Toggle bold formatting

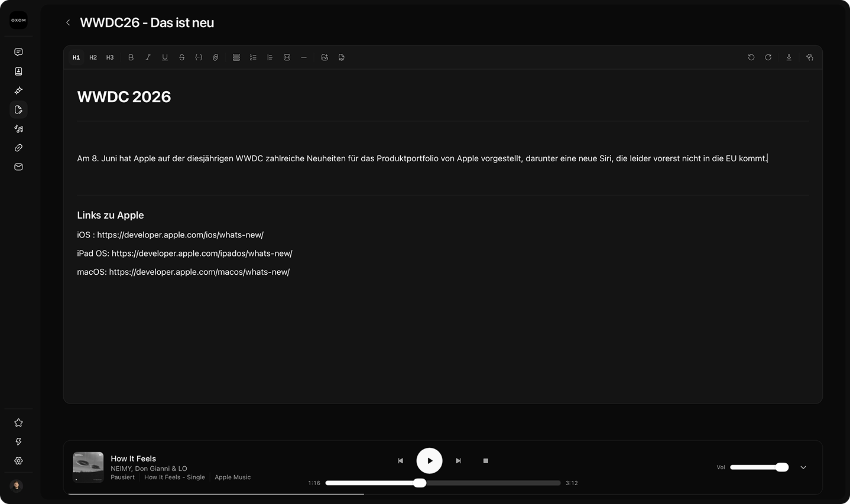[131, 57]
